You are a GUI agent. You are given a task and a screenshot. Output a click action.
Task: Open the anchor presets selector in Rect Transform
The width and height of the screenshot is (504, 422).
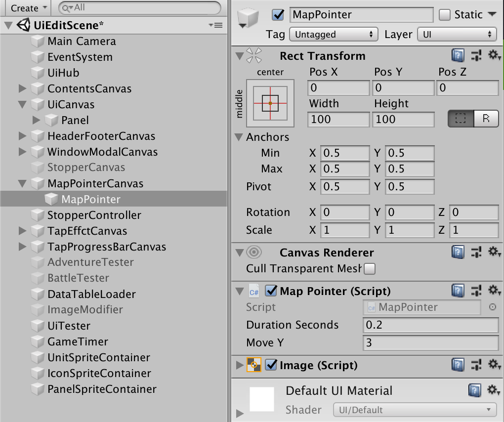click(269, 103)
